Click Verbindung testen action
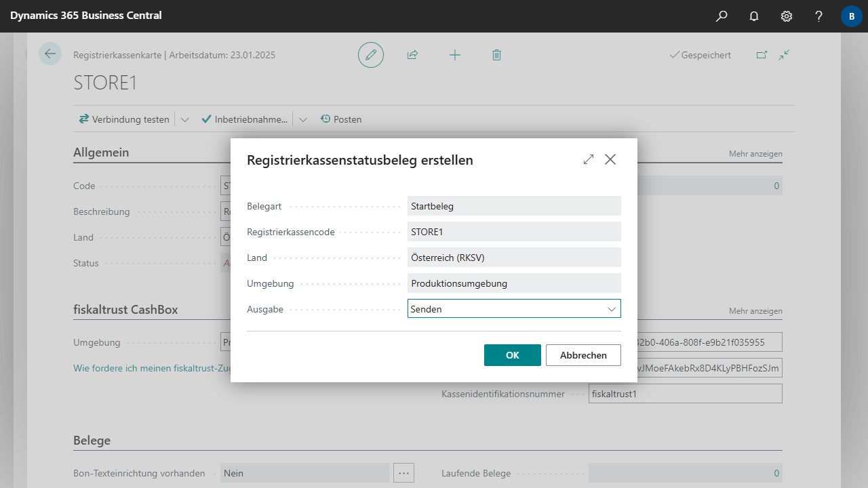 [124, 119]
